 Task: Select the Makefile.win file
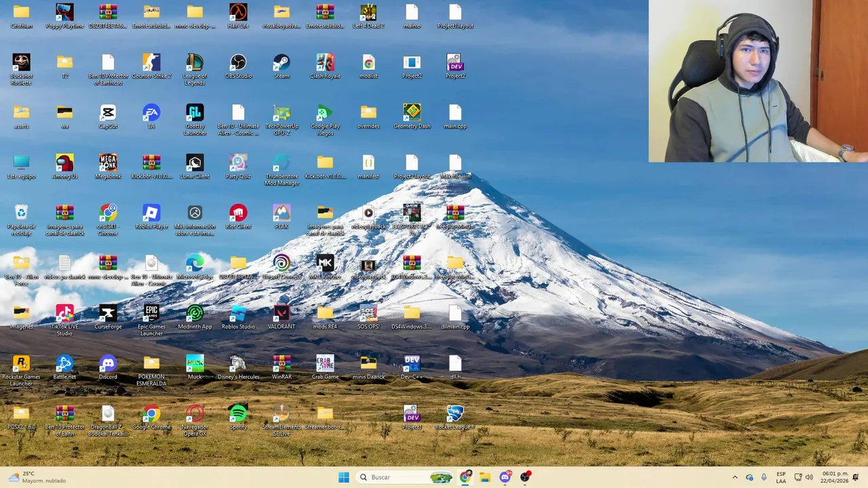click(455, 167)
